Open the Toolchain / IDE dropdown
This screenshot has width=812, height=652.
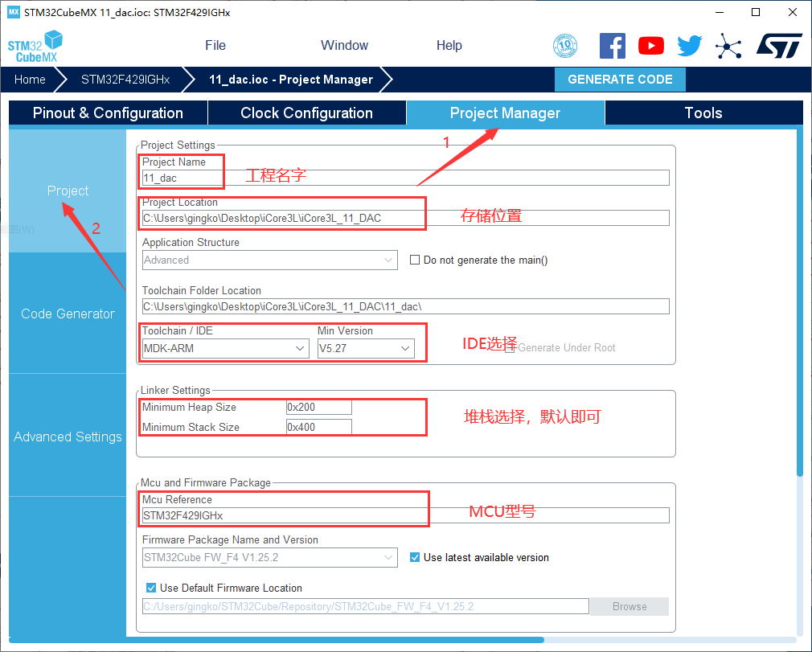click(x=225, y=348)
